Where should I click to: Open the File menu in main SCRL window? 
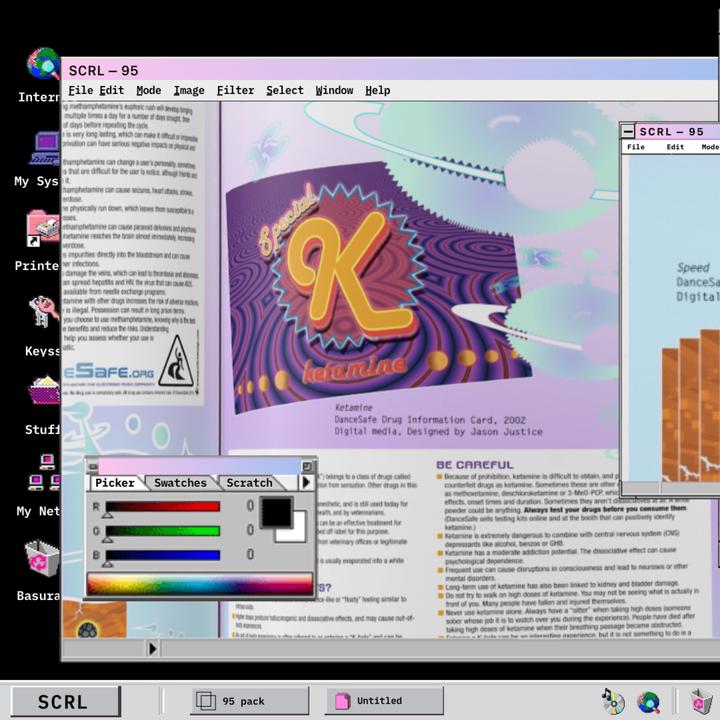tap(81, 90)
